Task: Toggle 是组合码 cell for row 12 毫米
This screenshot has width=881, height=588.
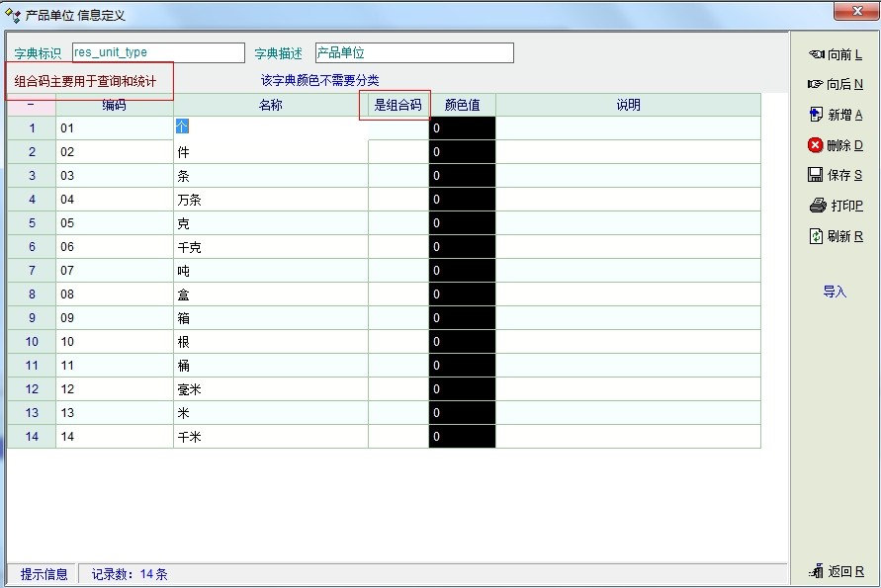Action: [398, 389]
